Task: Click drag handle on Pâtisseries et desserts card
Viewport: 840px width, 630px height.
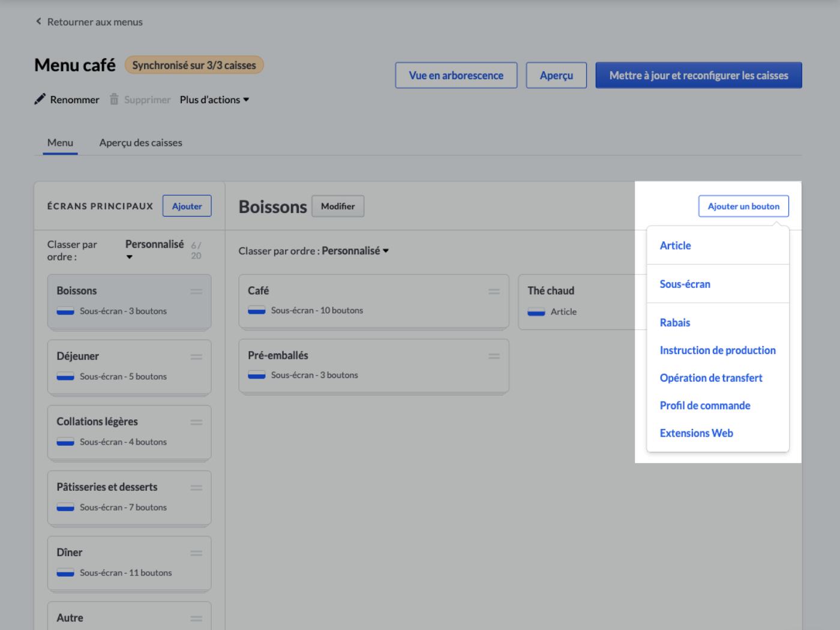Action: click(196, 487)
